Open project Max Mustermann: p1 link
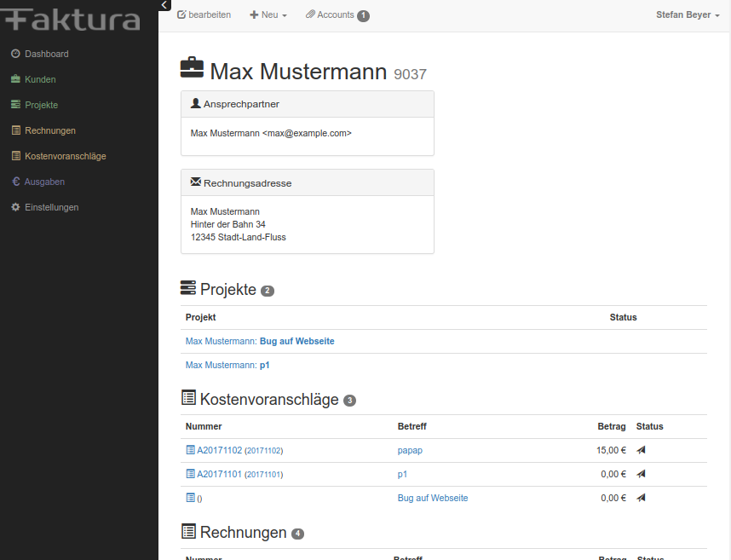731x560 pixels. 227,365
